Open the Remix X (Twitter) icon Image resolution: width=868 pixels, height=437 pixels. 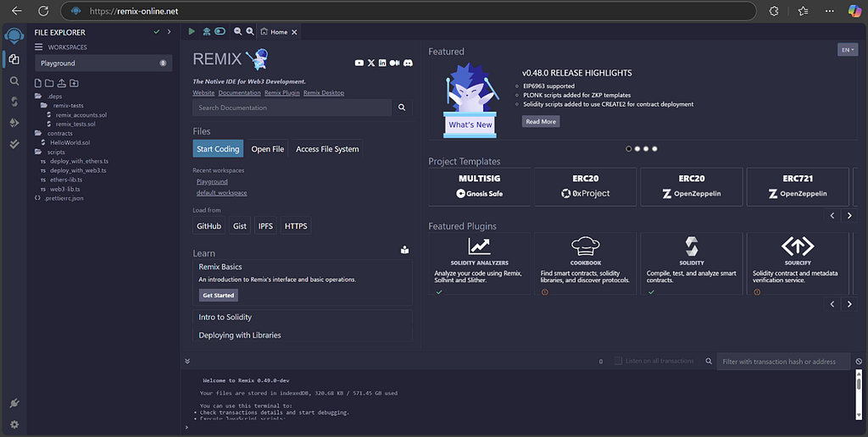click(371, 63)
